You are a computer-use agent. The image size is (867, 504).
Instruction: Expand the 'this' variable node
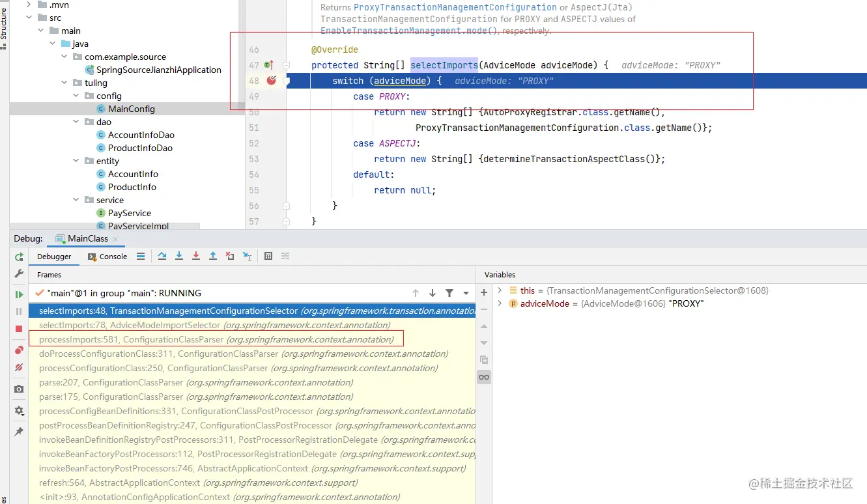pos(500,290)
